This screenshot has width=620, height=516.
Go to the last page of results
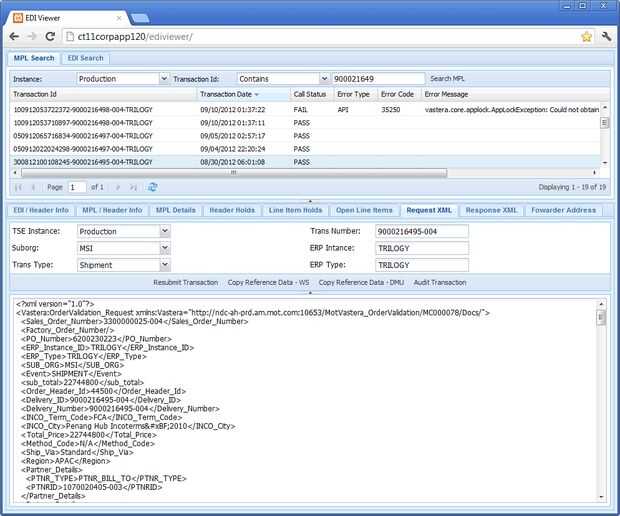pos(133,187)
